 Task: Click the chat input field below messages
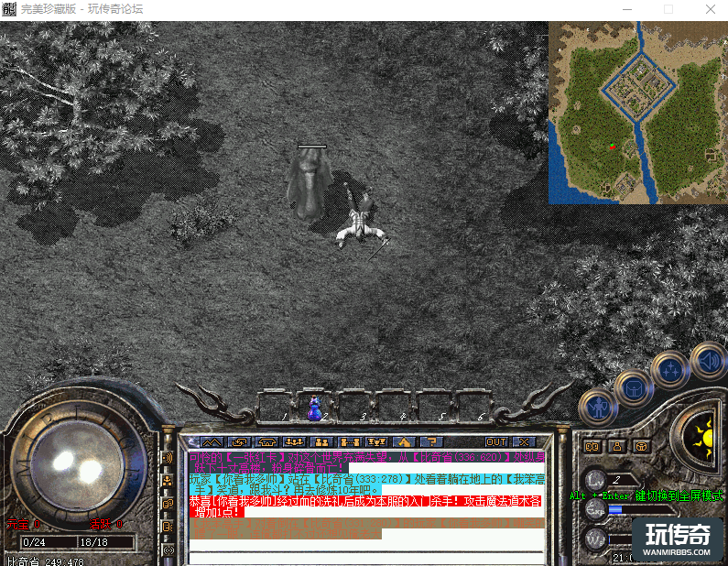[x=367, y=558]
